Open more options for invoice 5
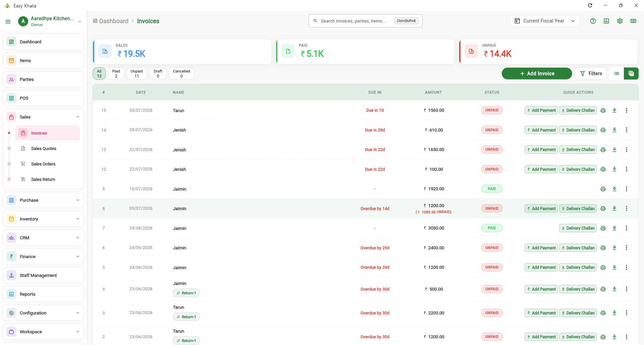This screenshot has height=345, width=644. 627,267
